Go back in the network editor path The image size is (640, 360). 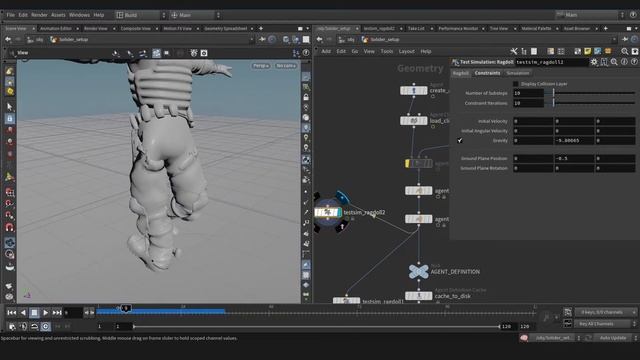320,40
